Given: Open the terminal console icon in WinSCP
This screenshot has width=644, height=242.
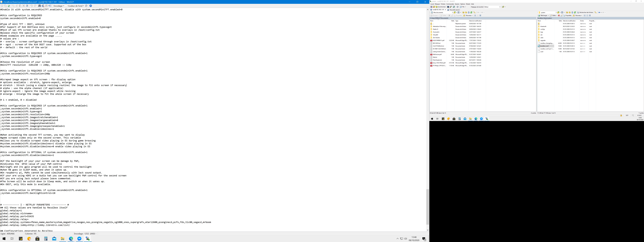Looking at the screenshot, I should pos(448,7).
